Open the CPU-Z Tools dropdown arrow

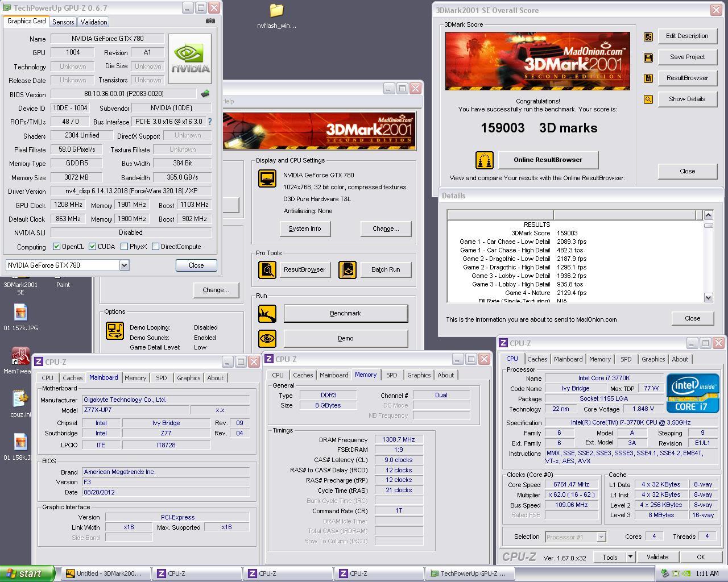[x=630, y=558]
